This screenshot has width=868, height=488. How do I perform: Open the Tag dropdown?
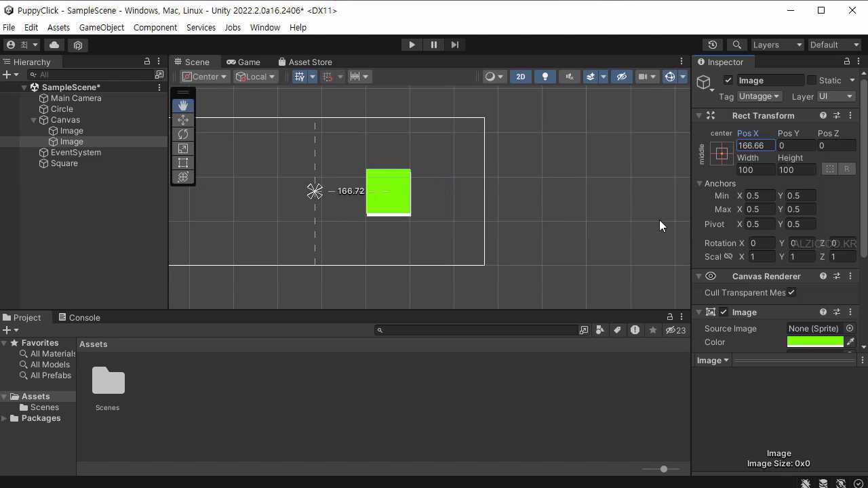[x=759, y=96]
